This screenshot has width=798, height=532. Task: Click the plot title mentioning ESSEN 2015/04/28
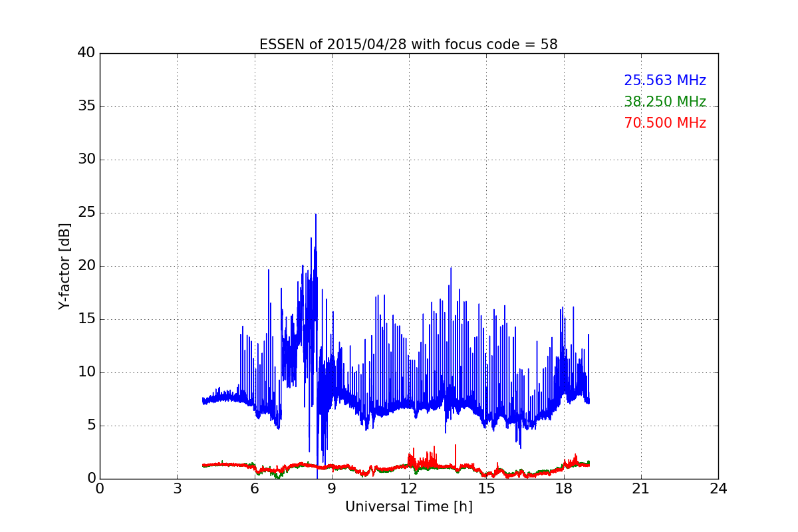408,45
